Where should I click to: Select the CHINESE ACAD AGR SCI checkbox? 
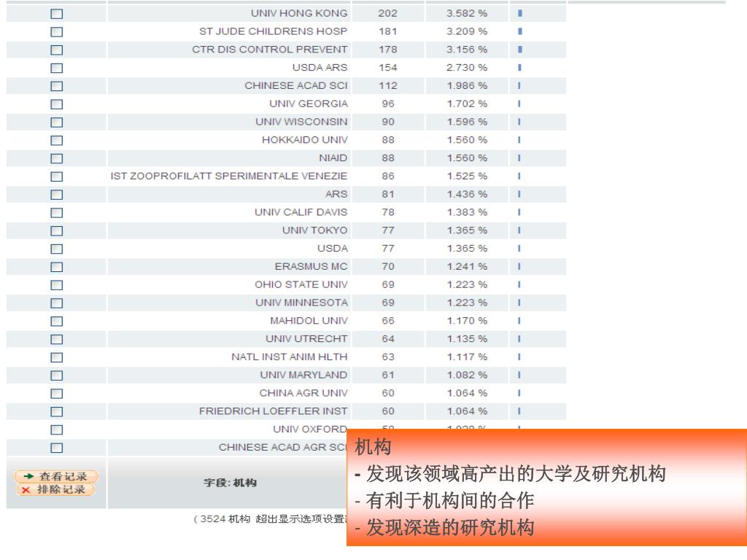[57, 448]
